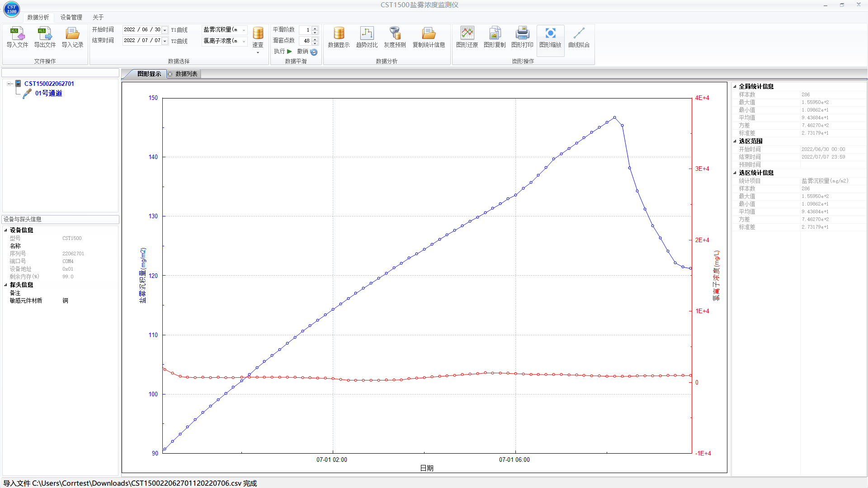Image resolution: width=868 pixels, height=488 pixels.
Task: Open the Y2曲线 氯离子浓度 combo box
Action: [224, 41]
